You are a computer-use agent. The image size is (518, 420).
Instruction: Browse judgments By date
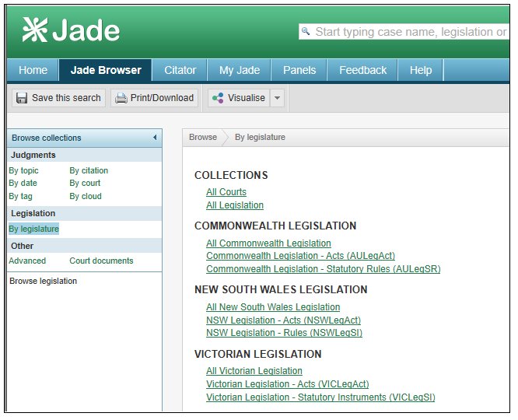[x=23, y=184]
